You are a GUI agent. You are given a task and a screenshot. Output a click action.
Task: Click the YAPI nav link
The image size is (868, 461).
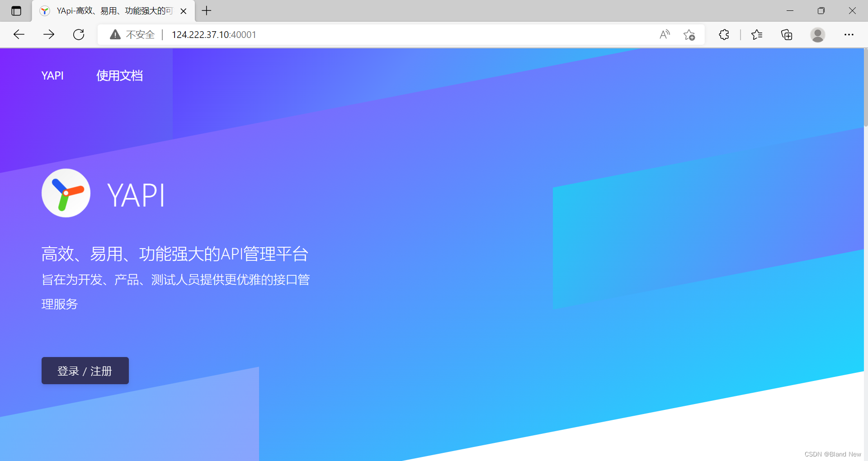52,75
